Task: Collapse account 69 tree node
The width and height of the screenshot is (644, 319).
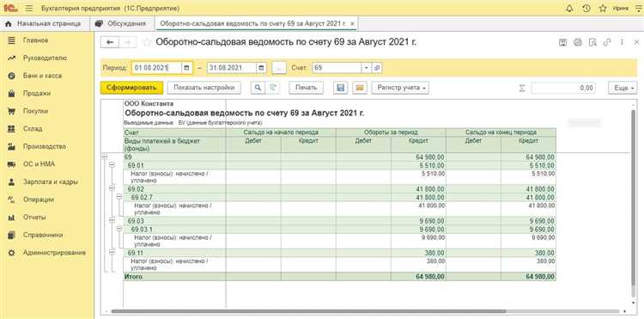Action: pos(105,156)
